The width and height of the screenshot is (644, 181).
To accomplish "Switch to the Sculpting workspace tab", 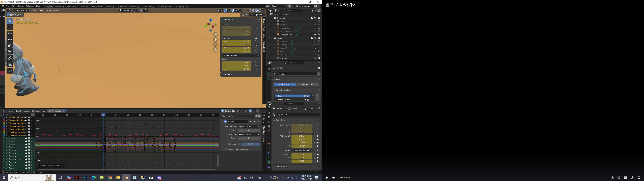I will (71, 7).
